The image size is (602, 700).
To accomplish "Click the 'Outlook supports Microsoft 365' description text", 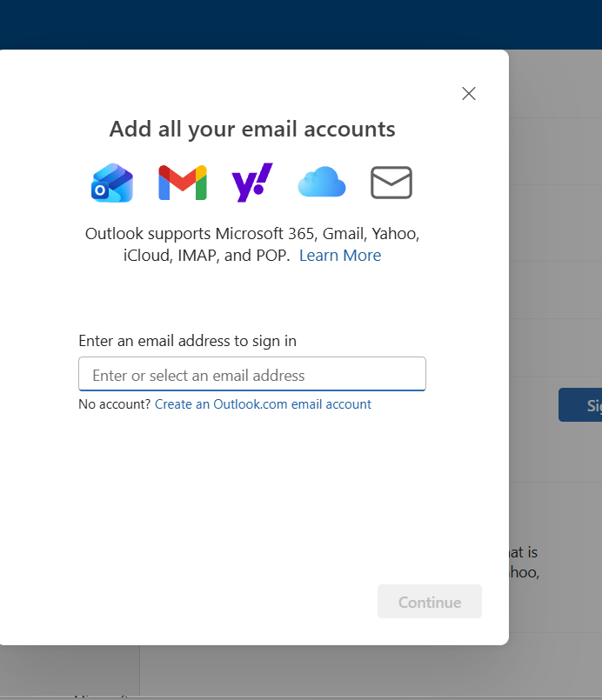I will (252, 244).
